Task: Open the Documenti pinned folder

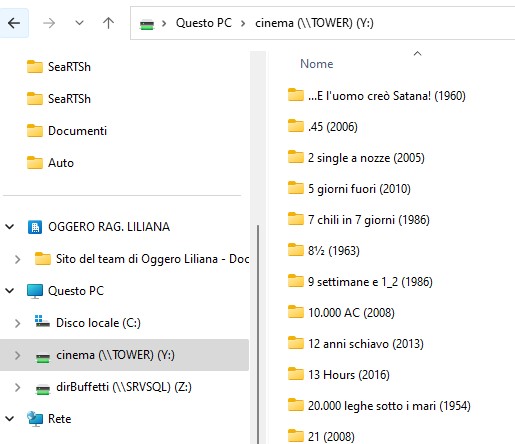Action: (x=67, y=131)
